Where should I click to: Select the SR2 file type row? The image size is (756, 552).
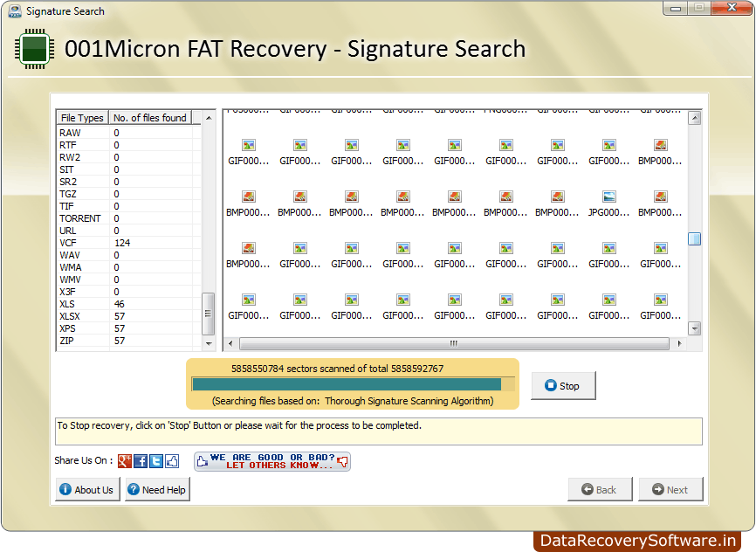point(128,182)
